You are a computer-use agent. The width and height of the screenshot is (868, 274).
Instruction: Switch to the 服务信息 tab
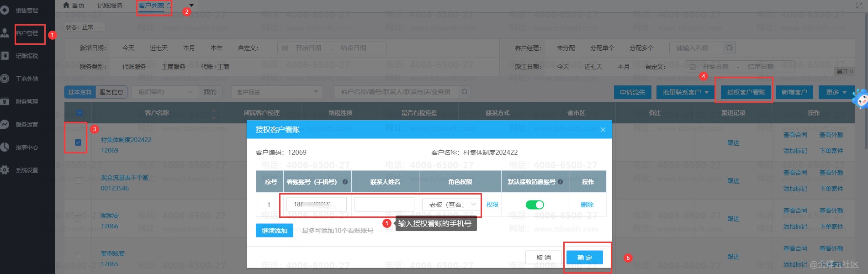point(111,92)
